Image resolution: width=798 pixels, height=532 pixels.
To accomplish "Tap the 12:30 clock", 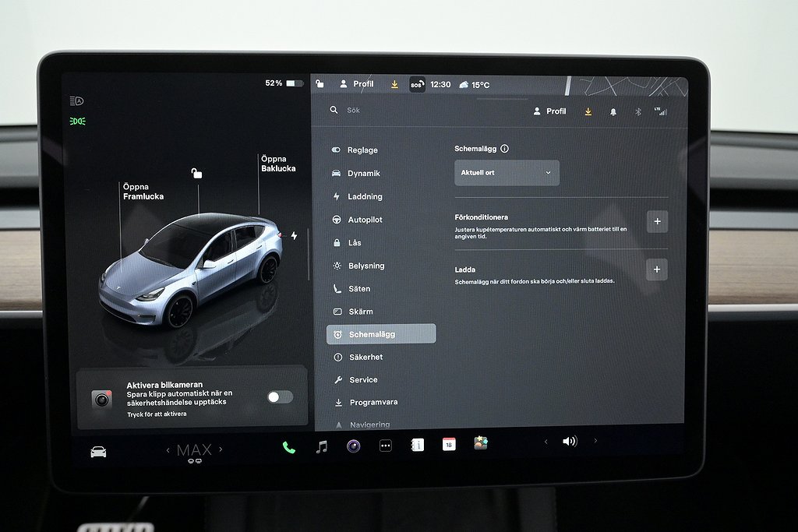I will pyautogui.click(x=440, y=84).
